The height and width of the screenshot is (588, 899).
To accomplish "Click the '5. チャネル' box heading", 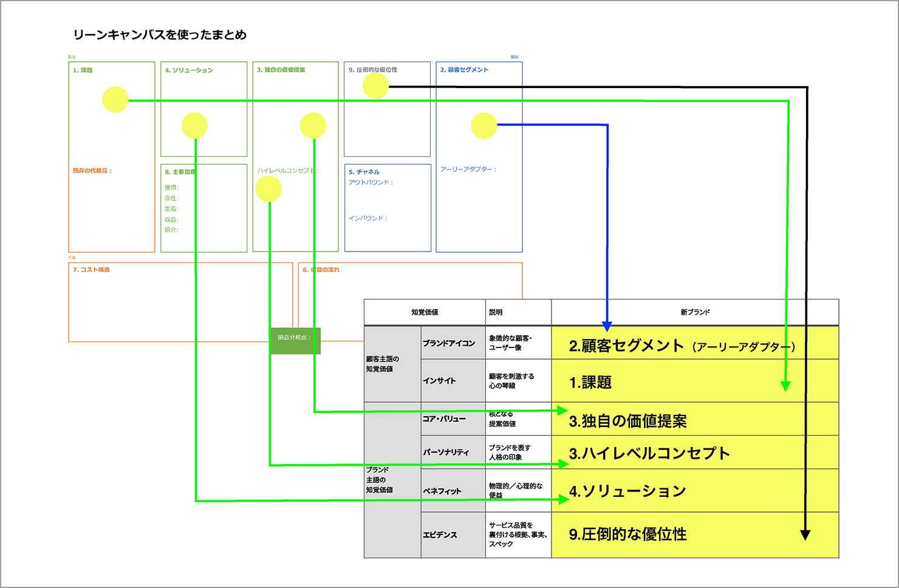I will 364,172.
